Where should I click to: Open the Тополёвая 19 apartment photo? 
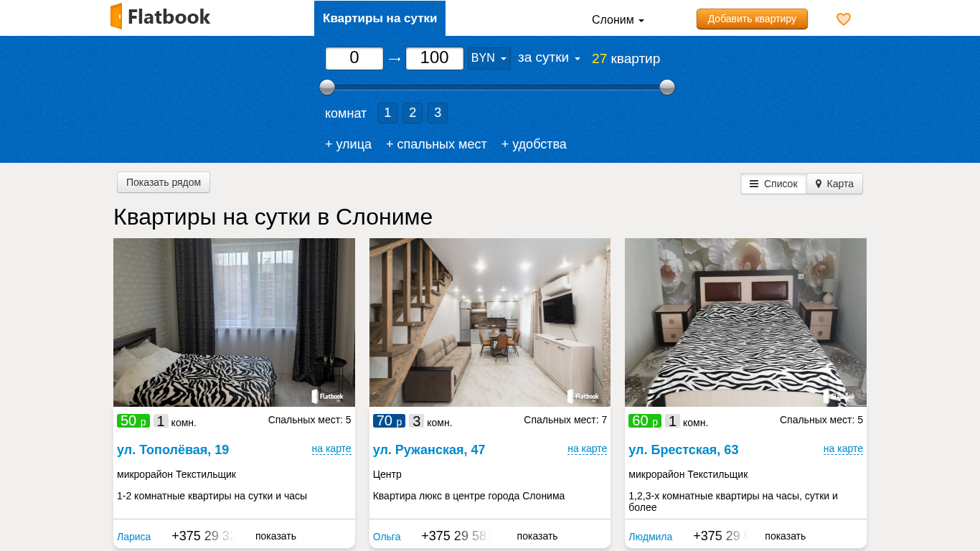click(234, 322)
